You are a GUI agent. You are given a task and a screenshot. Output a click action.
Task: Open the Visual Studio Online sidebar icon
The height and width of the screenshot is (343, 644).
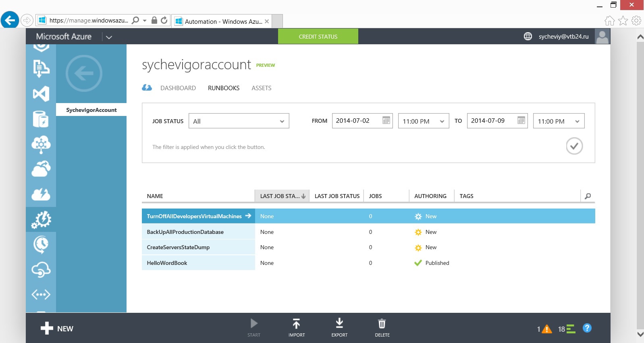(x=41, y=94)
